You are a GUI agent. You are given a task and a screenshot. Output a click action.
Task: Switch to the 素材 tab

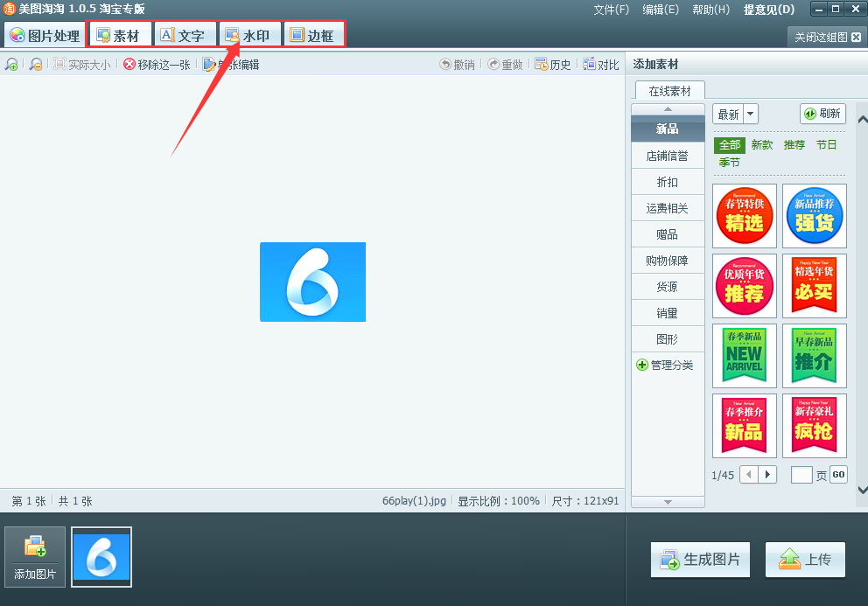point(118,36)
